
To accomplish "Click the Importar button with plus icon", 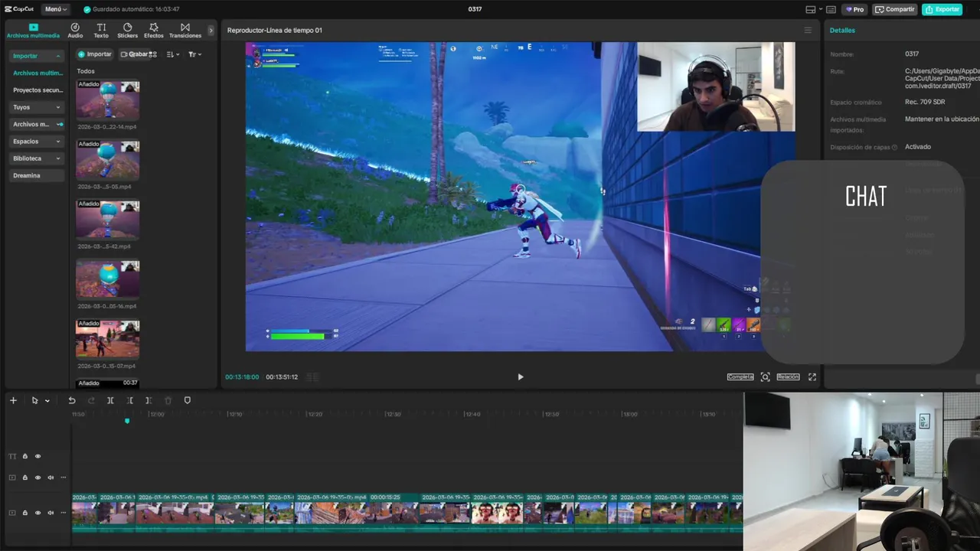I will click(95, 54).
